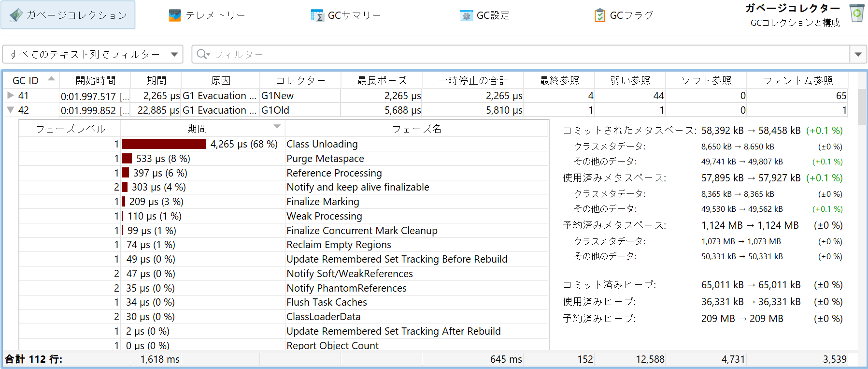
Task: Open the ガベージコレクション tab
Action: [x=68, y=15]
